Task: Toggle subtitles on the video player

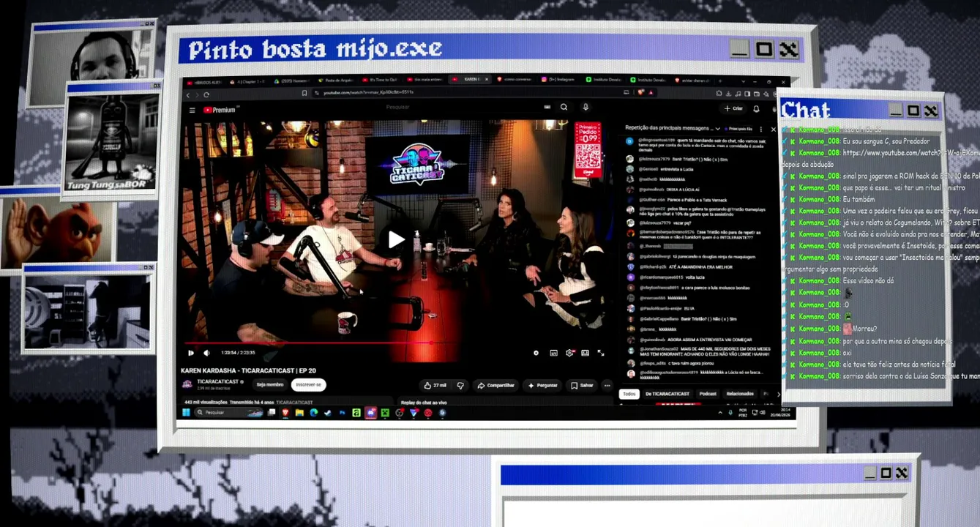Action: pyautogui.click(x=553, y=353)
